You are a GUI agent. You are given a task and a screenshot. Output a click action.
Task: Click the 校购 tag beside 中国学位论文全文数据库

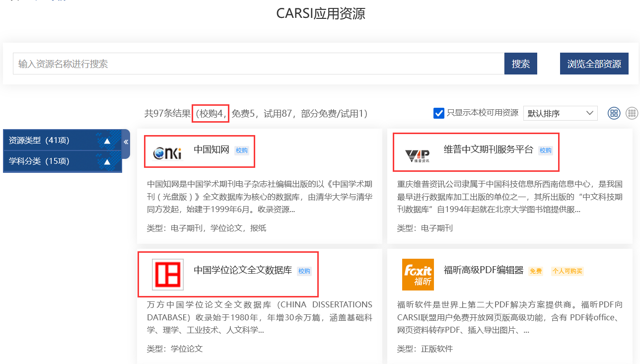[304, 271]
